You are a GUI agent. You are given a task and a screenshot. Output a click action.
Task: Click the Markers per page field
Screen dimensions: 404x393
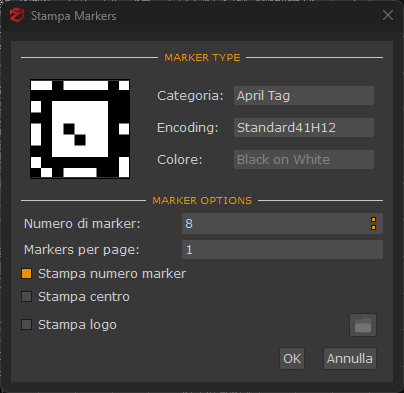[x=282, y=250]
